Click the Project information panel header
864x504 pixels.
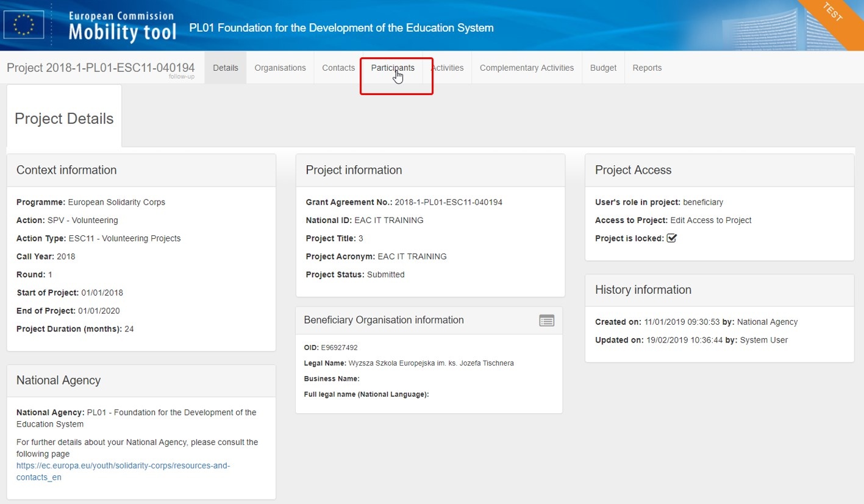[x=430, y=170]
